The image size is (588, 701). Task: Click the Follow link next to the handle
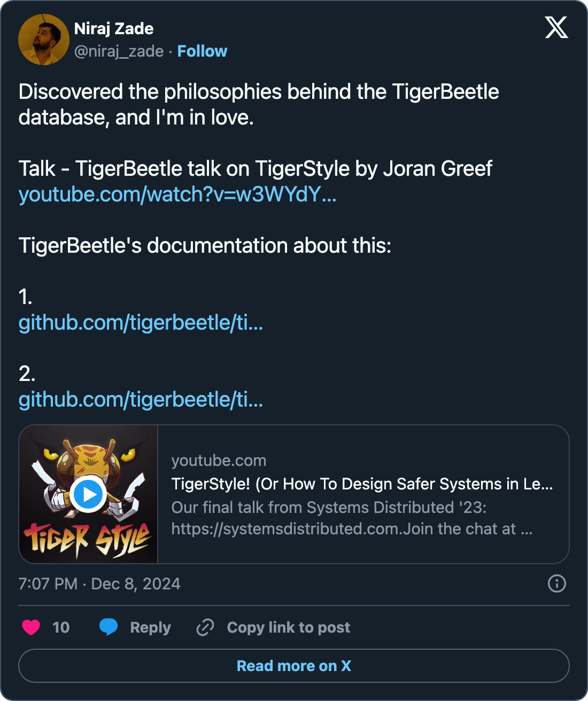click(202, 51)
